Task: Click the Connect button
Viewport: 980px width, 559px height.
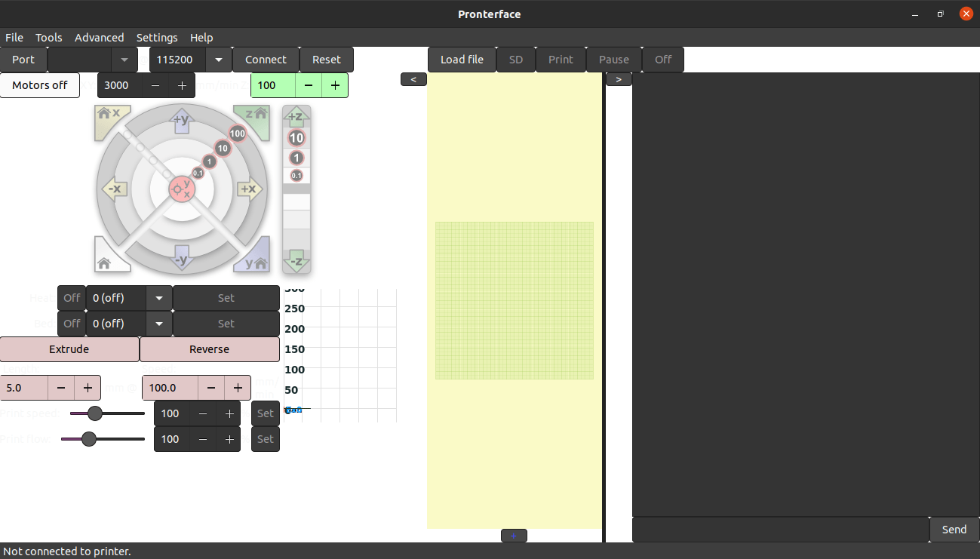Action: 266,60
